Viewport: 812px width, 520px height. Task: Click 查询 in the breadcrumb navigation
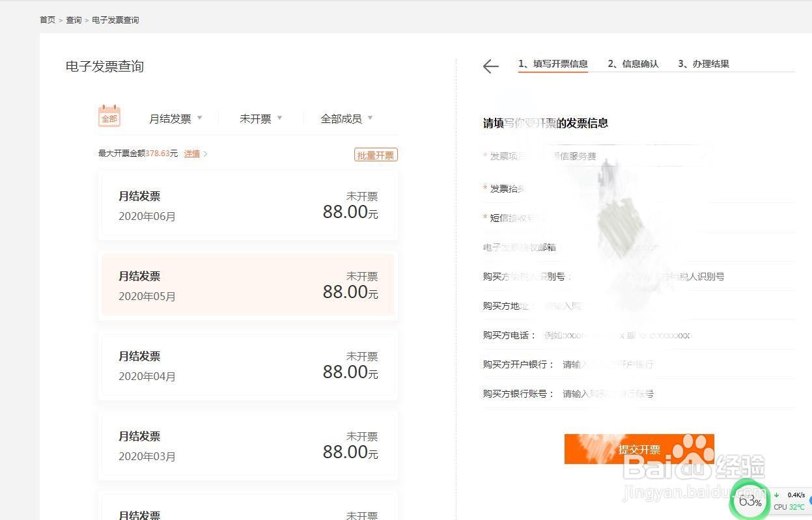click(74, 20)
